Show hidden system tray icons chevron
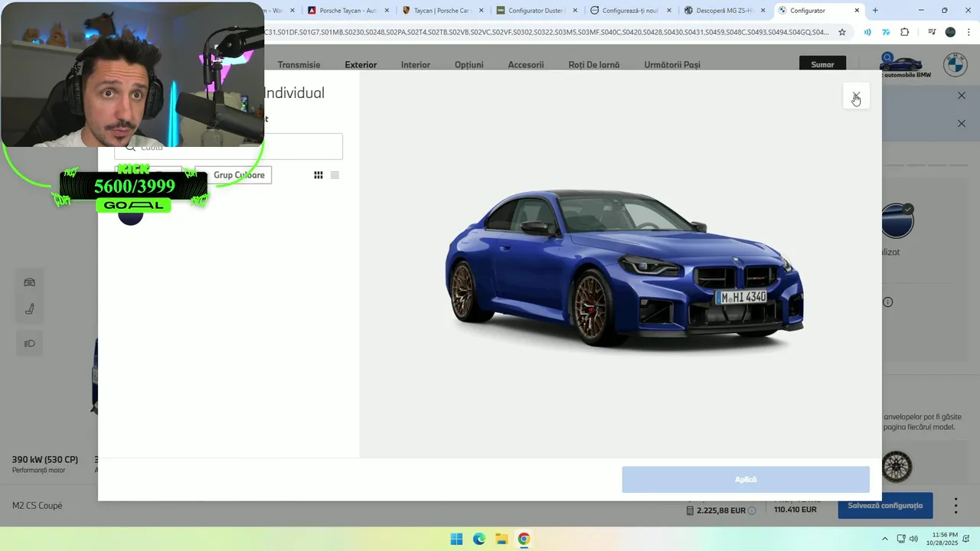 click(x=885, y=539)
